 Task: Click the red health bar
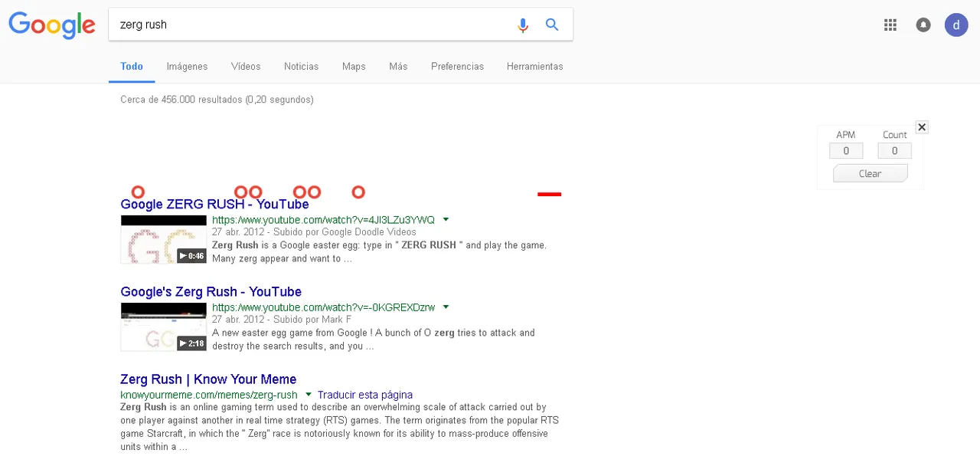(x=549, y=195)
